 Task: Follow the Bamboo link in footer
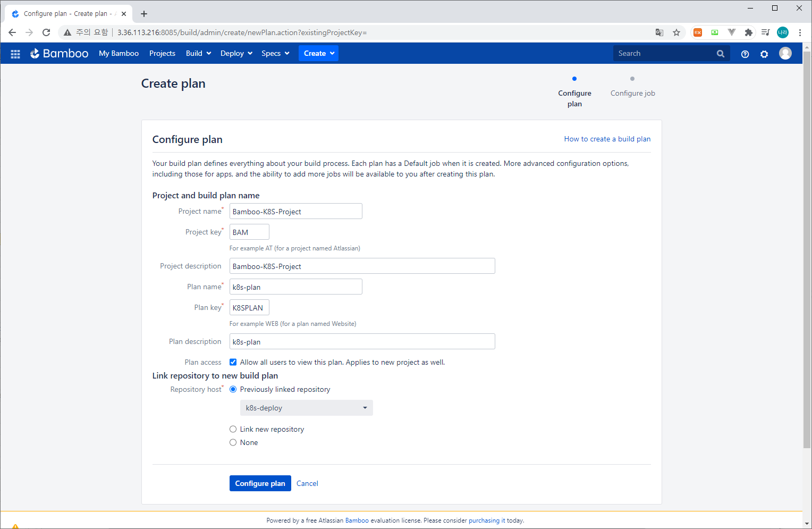[357, 520]
